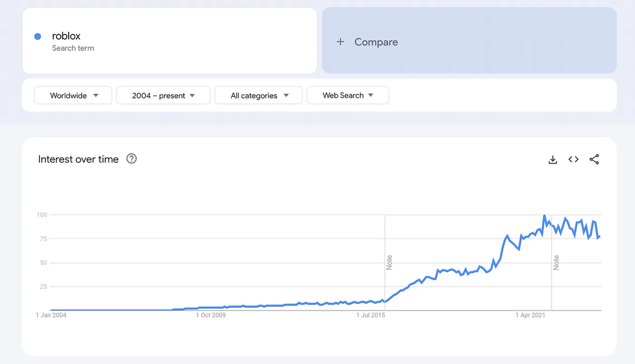This screenshot has width=635, height=364.
Task: Expand the All categories dropdown
Action: click(x=258, y=95)
